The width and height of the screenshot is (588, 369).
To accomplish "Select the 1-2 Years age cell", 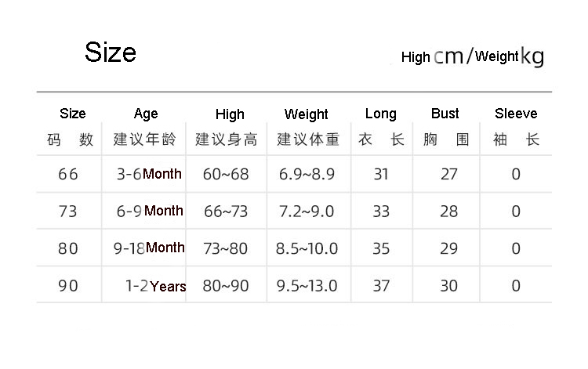I will pyautogui.click(x=156, y=286).
